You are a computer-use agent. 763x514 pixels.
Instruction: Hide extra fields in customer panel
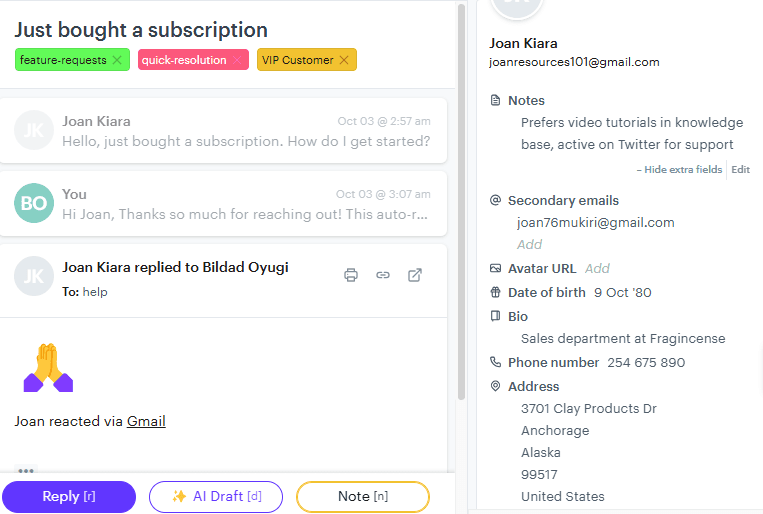click(679, 170)
